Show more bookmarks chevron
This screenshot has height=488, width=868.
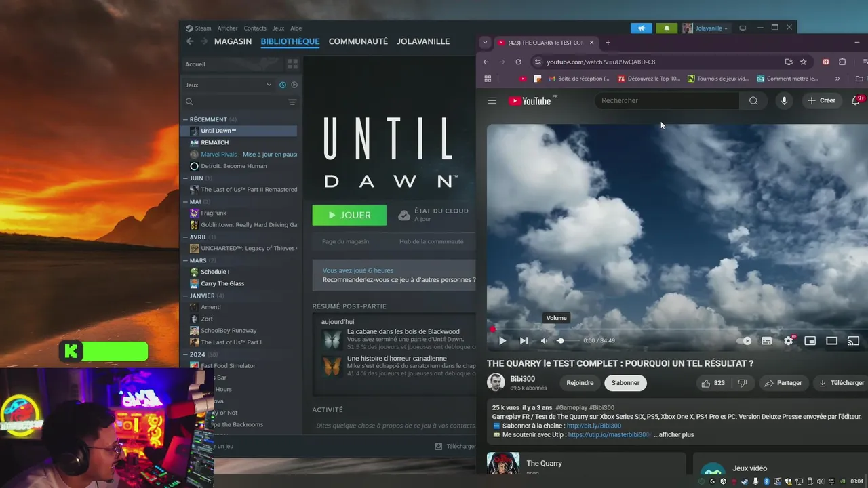tap(837, 79)
